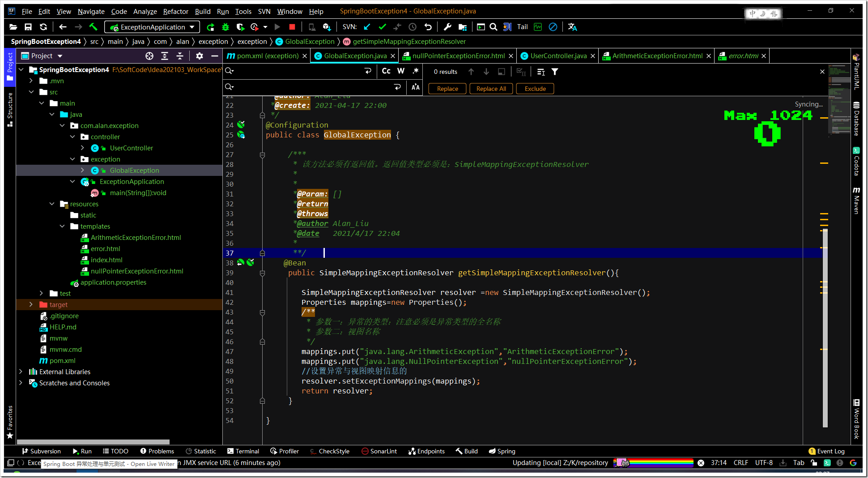
Task: Click the Open folder toolbar icon
Action: 13,27
